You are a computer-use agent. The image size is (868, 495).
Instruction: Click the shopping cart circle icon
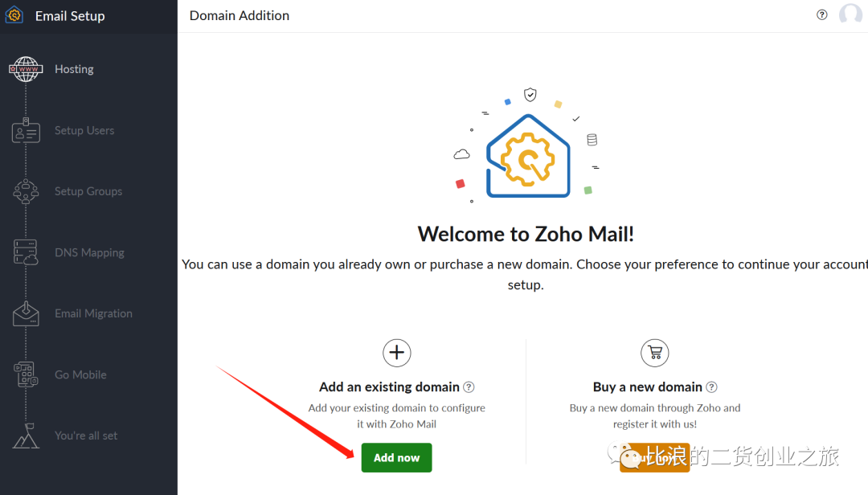pos(655,353)
